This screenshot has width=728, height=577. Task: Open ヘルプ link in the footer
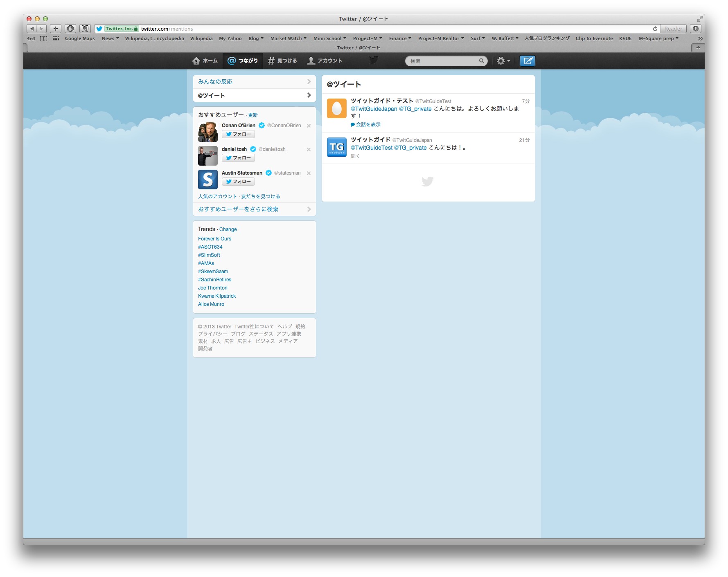(x=285, y=326)
